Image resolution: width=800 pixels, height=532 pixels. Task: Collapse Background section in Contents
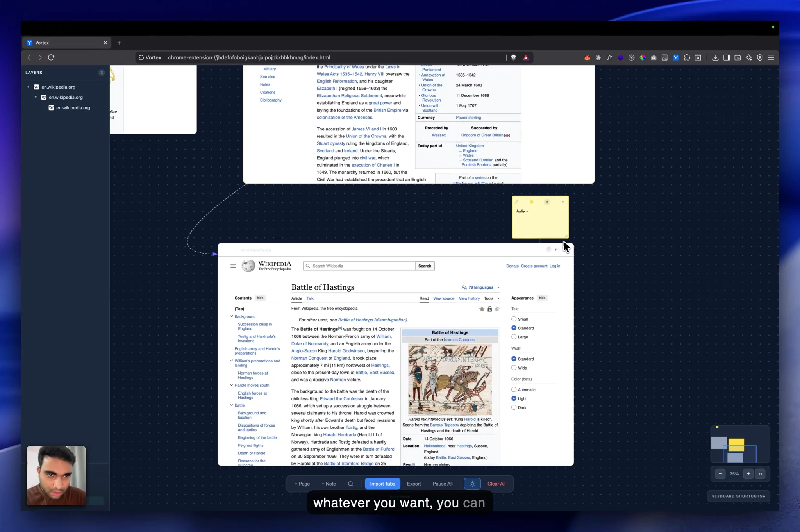231,316
